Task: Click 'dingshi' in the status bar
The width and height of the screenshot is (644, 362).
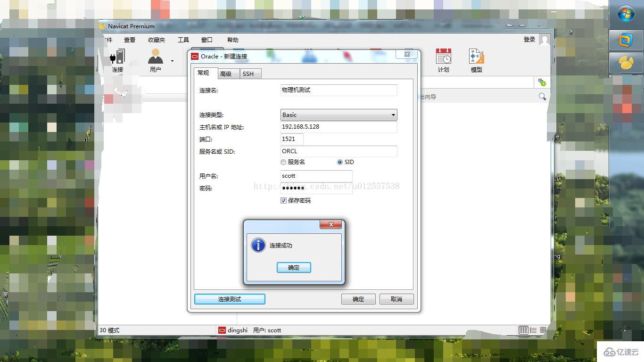Action: [238, 330]
